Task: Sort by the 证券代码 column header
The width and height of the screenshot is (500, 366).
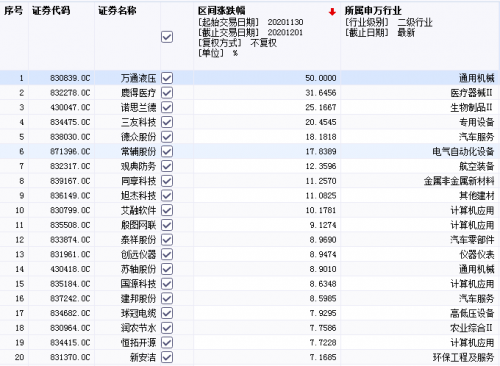Action: (x=51, y=11)
